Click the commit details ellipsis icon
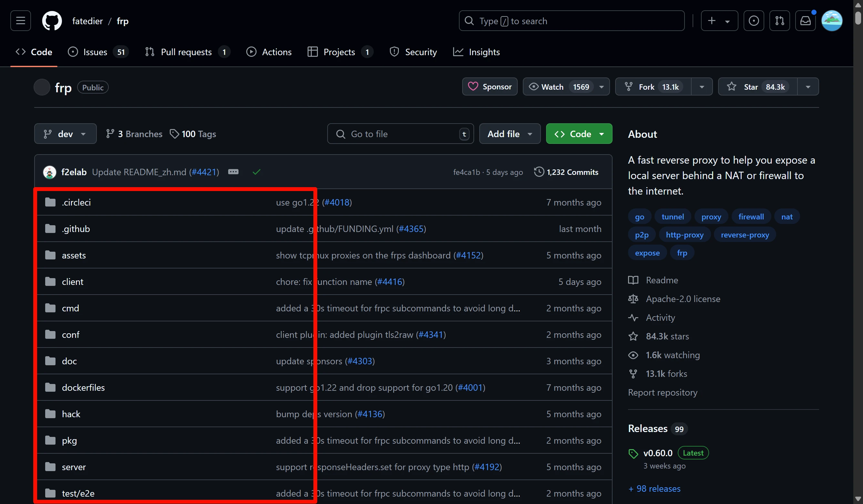The height and width of the screenshot is (504, 863). [x=233, y=172]
